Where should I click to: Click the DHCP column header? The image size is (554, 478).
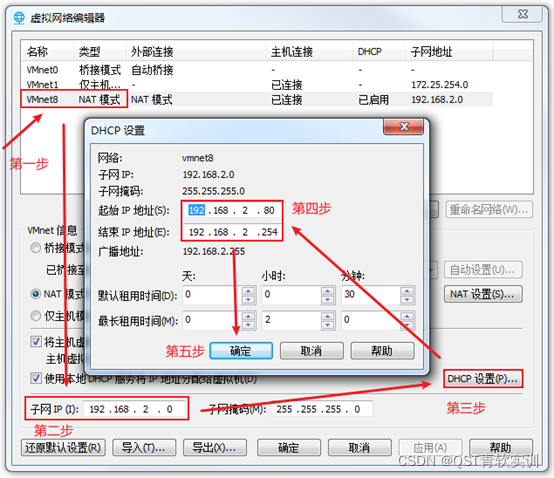[379, 52]
